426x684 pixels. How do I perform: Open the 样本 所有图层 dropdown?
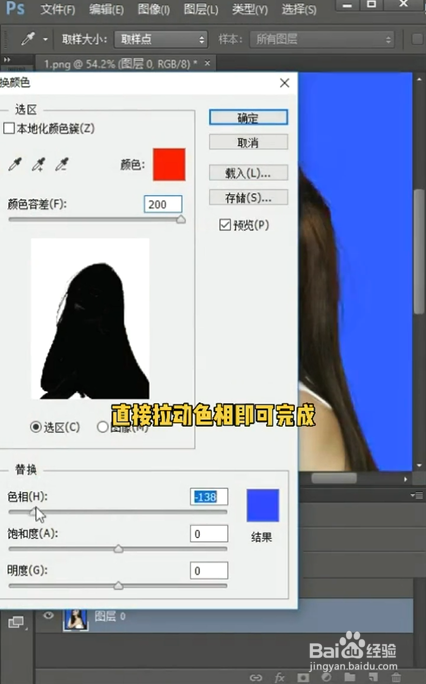pos(322,39)
